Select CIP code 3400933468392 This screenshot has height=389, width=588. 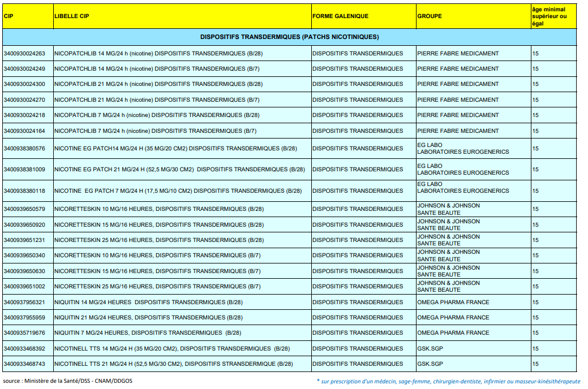click(x=24, y=349)
